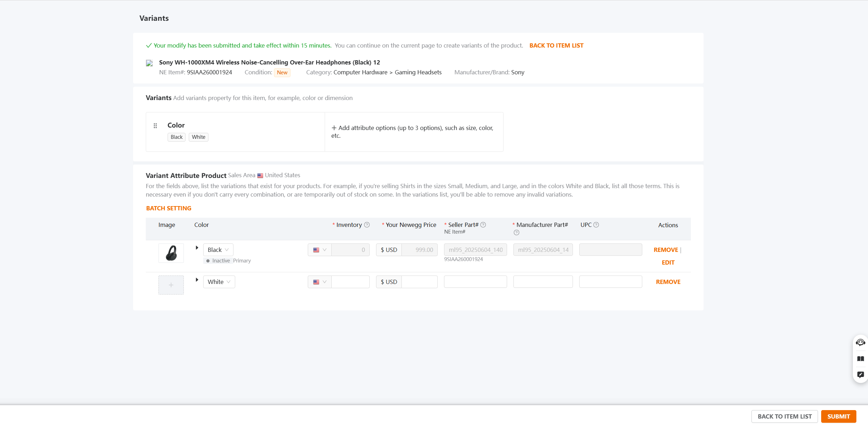
Task: Open country flag dropdown in White row
Action: coord(320,282)
